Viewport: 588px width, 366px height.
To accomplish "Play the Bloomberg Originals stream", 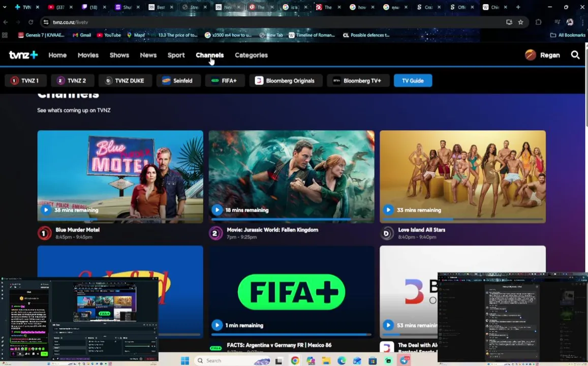I will pos(388,325).
